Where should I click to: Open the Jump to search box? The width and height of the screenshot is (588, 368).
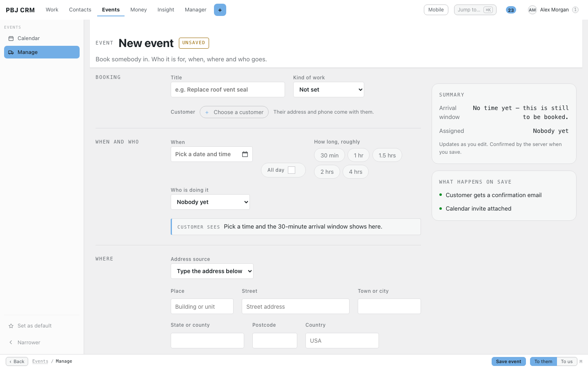coord(475,10)
